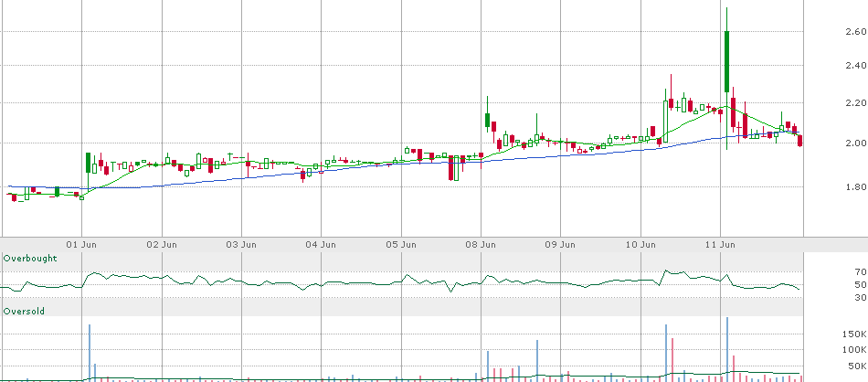Click the 10 Jun date label
This screenshot has height=382, width=868.
coord(640,244)
